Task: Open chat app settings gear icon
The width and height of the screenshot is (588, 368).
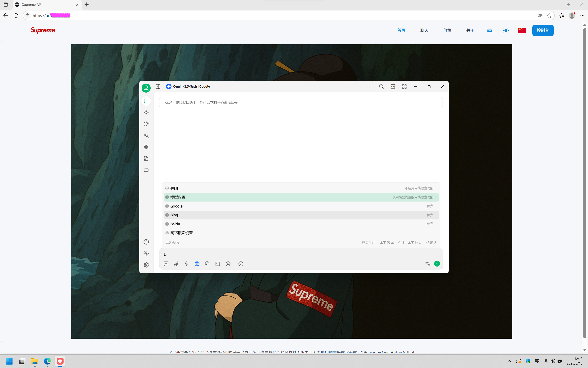Action: pyautogui.click(x=146, y=265)
